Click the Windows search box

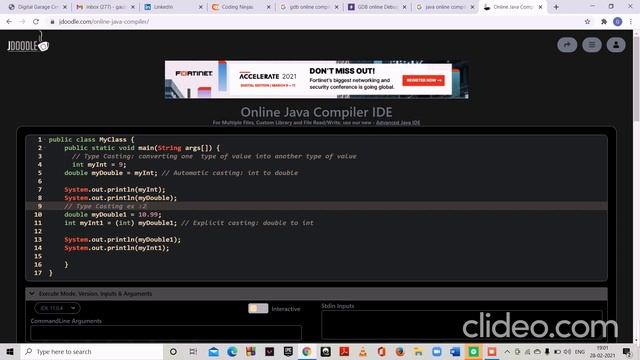(x=92, y=351)
